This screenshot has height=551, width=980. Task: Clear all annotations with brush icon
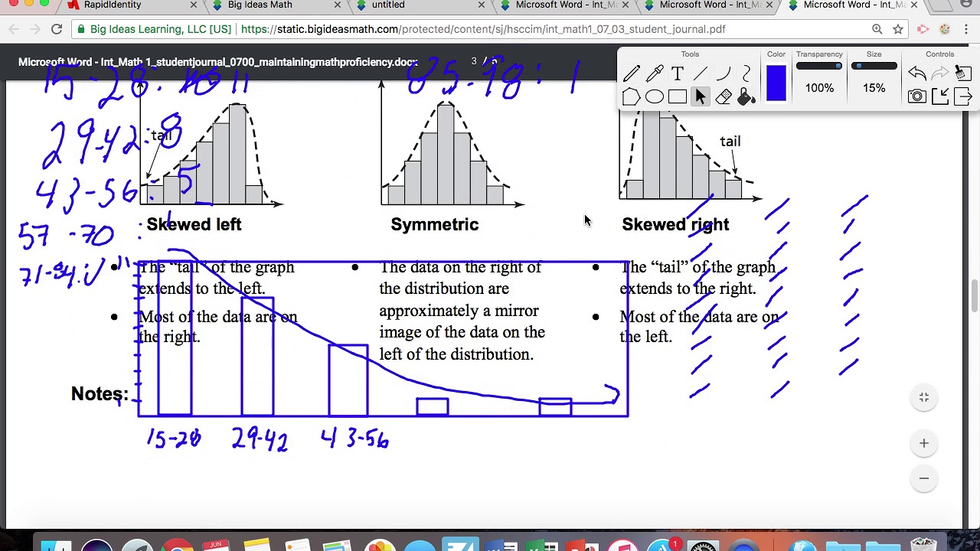[963, 73]
